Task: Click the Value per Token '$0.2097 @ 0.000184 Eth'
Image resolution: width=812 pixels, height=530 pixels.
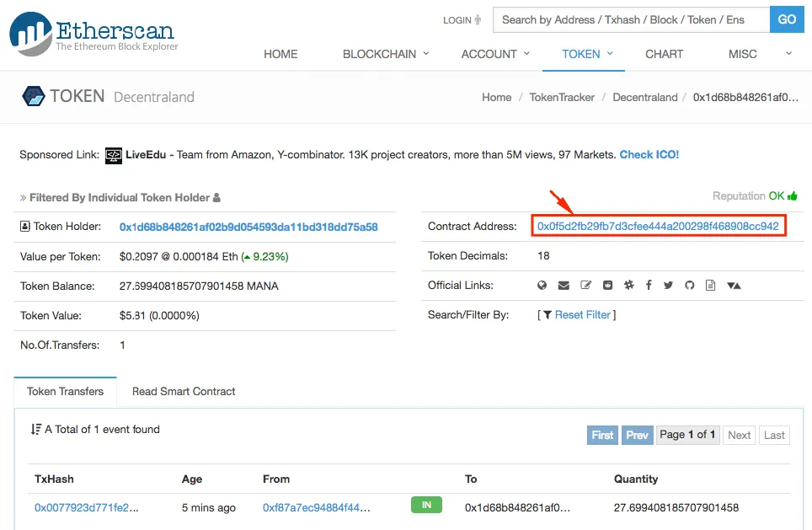Action: [179, 256]
